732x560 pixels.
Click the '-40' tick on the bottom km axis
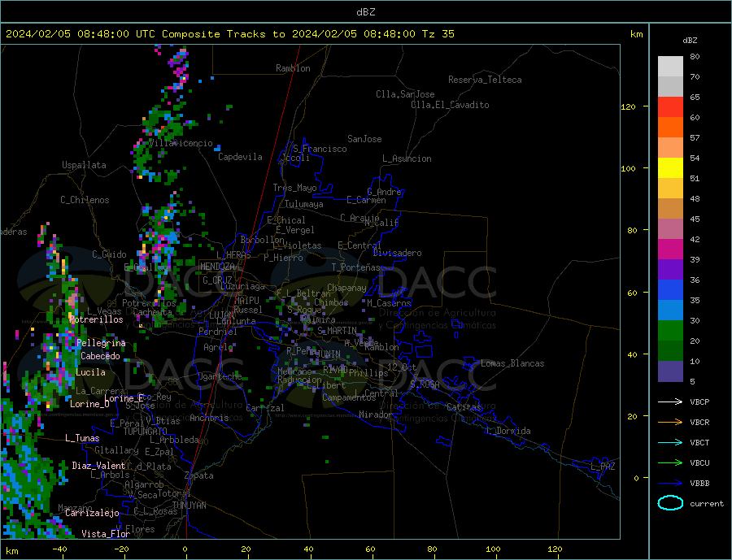(59, 549)
